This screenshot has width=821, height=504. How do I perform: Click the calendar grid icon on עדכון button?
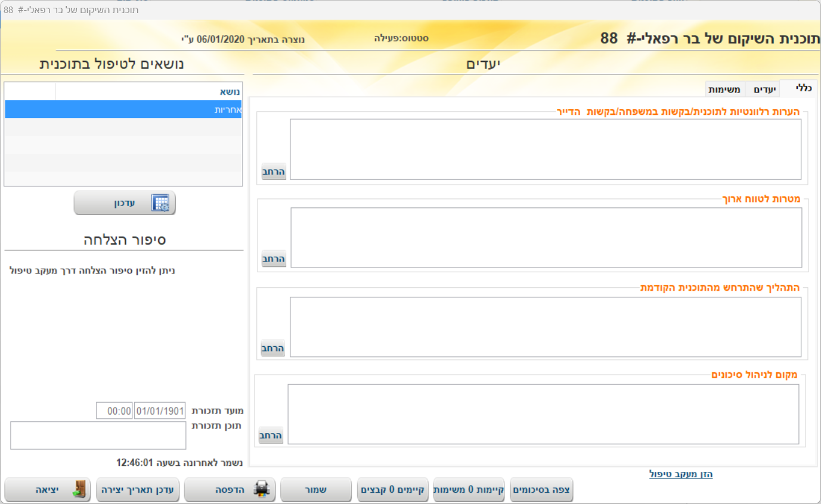coord(160,203)
